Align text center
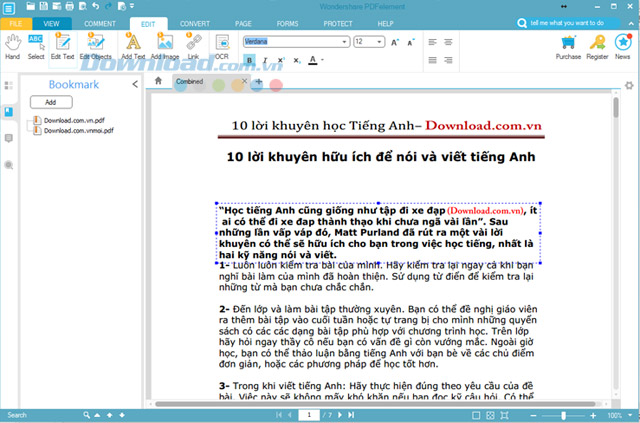 point(448,42)
